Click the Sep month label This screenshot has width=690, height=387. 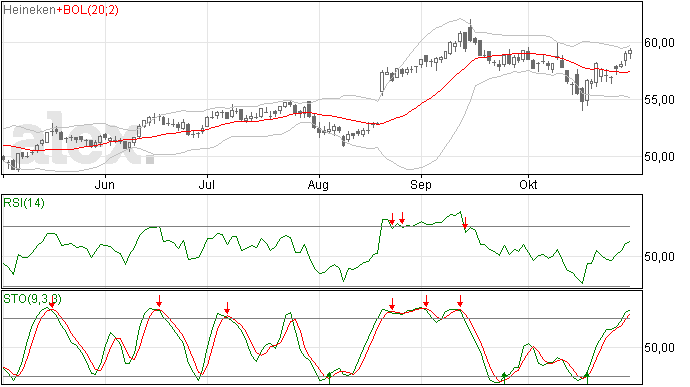(421, 185)
